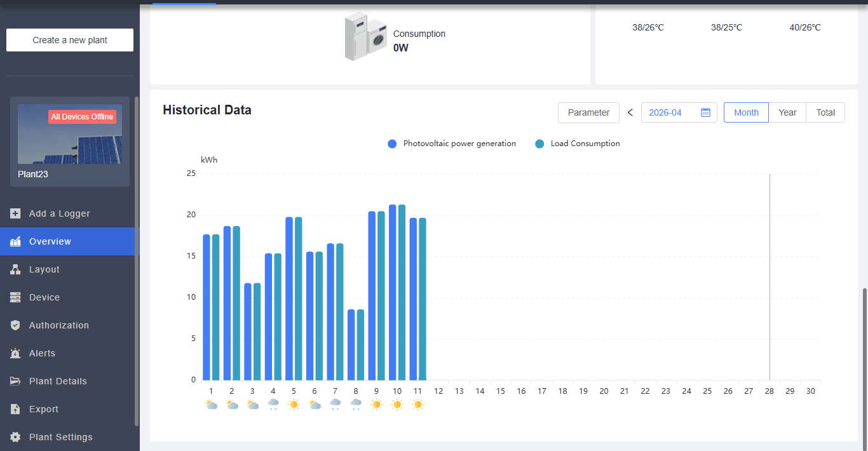Click the Device list icon
This screenshot has width=868, height=451.
16,297
